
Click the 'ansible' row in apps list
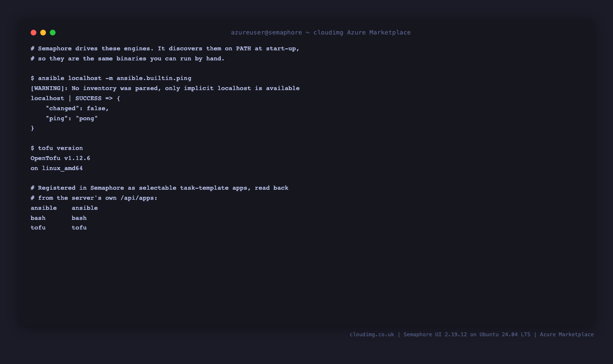[64, 208]
